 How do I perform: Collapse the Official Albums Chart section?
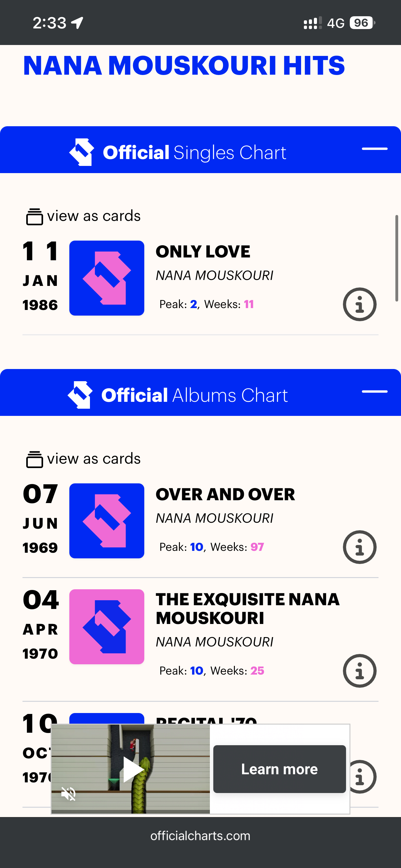point(374,392)
